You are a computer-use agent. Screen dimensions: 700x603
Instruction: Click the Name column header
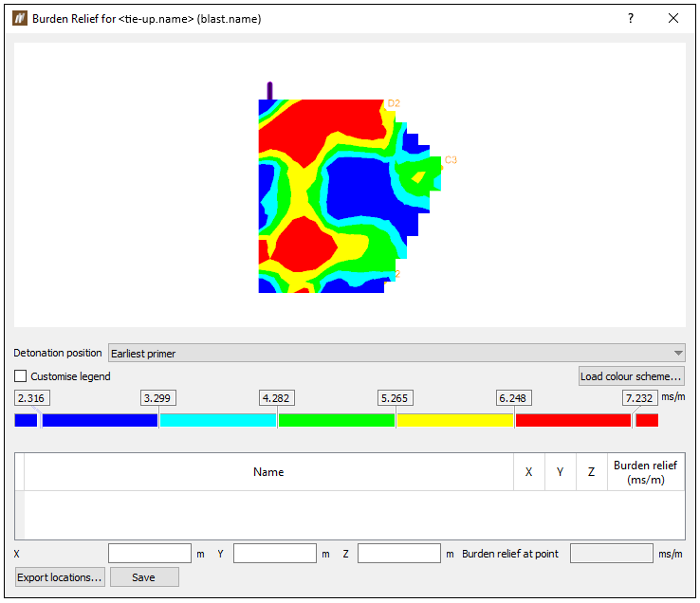pyautogui.click(x=268, y=472)
